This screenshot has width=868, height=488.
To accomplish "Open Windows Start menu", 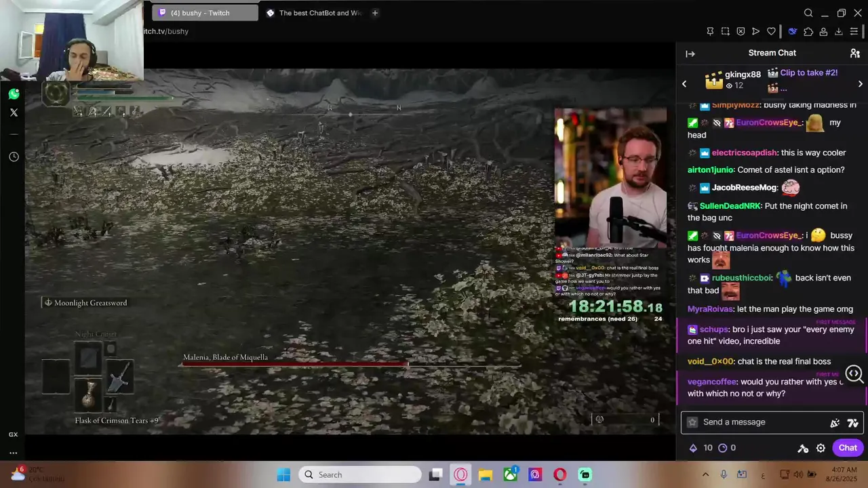I will point(283,474).
